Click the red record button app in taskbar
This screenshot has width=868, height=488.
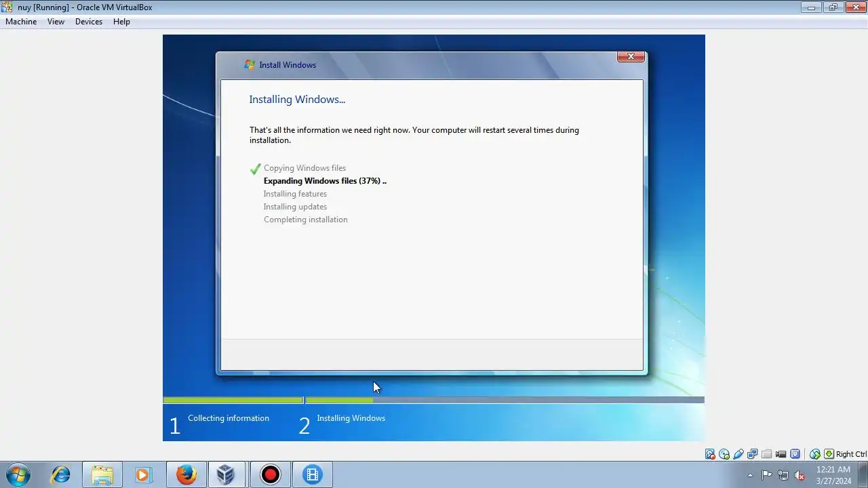click(270, 474)
